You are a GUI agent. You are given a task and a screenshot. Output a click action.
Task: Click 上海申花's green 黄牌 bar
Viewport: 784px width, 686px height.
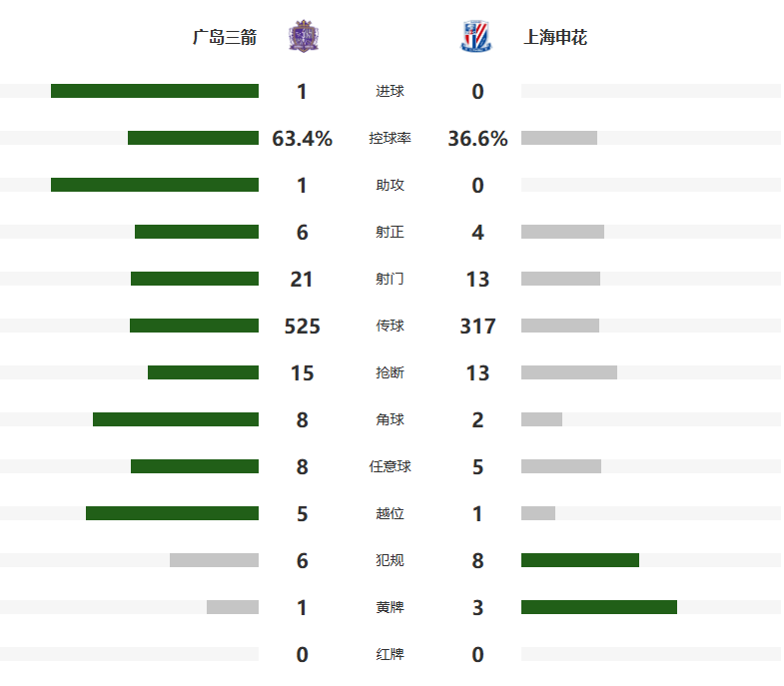[599, 607]
